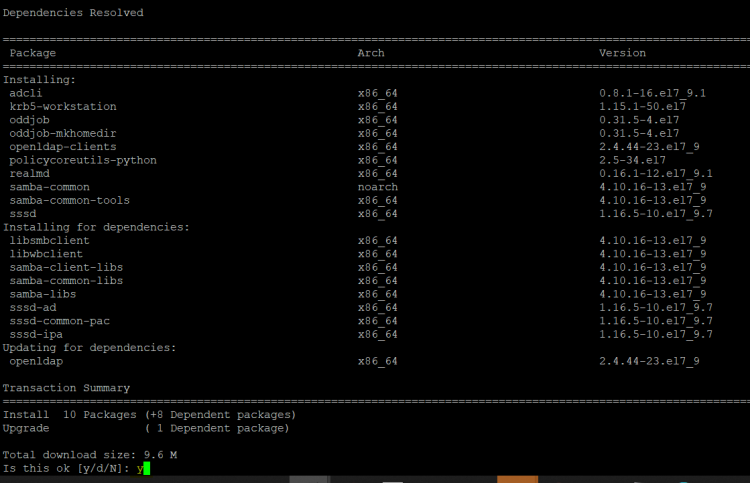The width and height of the screenshot is (750, 483).
Task: Select the libwbclient package name
Action: coord(46,254)
